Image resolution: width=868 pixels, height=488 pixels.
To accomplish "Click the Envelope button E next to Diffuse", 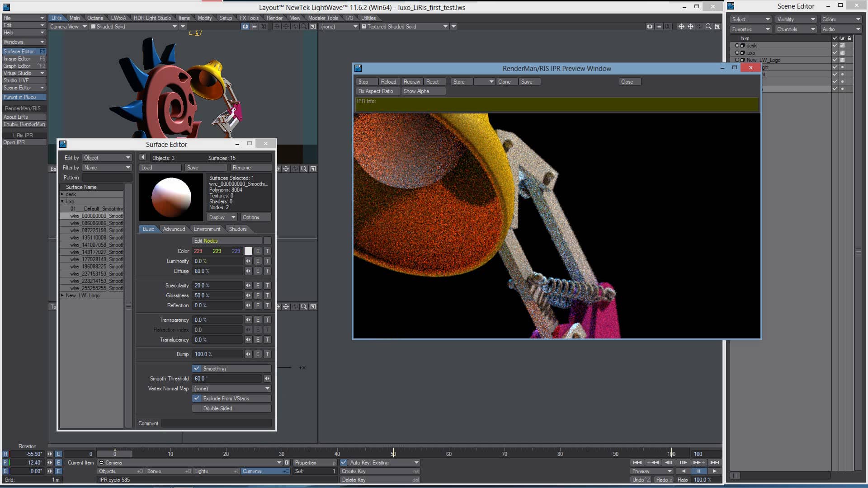I will point(257,271).
